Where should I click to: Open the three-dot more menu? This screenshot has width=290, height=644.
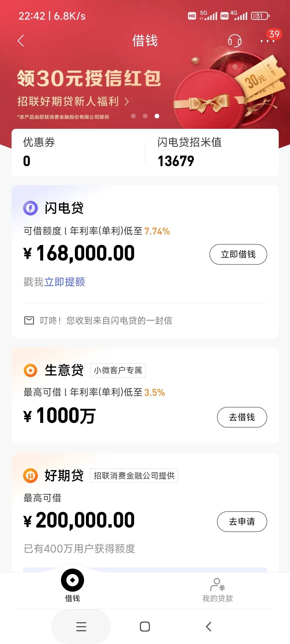(267, 41)
